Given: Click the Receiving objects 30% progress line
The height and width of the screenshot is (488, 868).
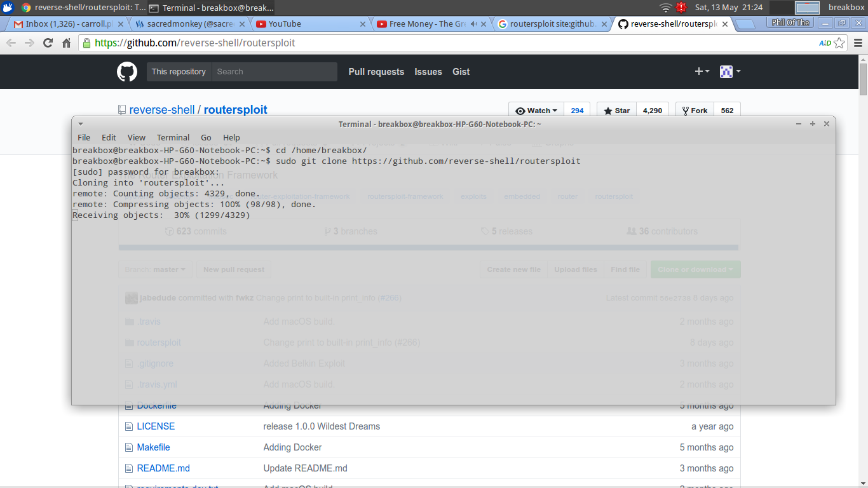Looking at the screenshot, I should point(161,215).
